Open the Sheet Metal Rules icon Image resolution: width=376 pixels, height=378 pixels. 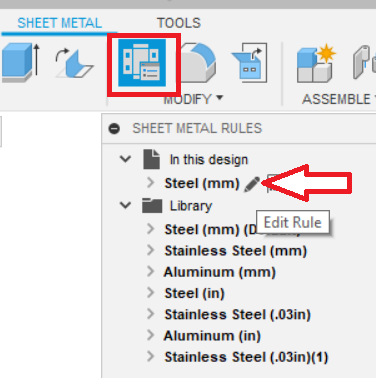[142, 63]
